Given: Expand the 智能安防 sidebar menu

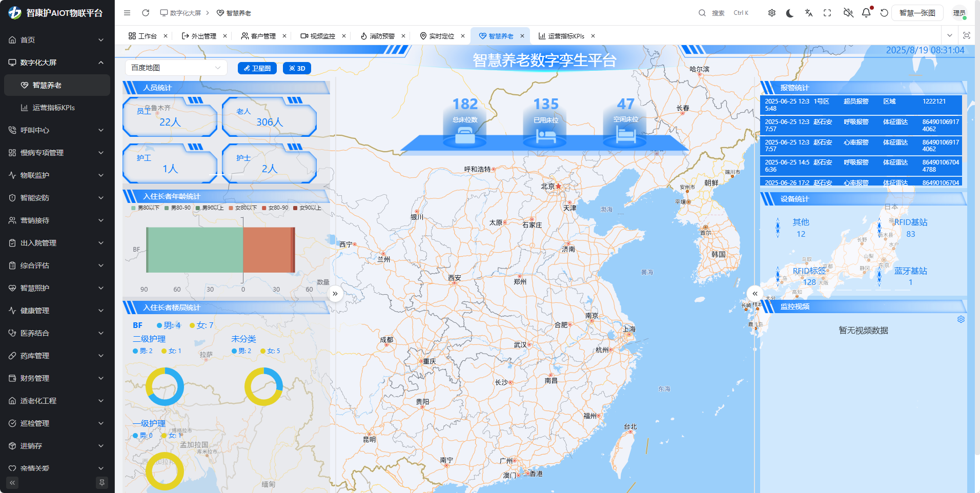Looking at the screenshot, I should coord(57,198).
